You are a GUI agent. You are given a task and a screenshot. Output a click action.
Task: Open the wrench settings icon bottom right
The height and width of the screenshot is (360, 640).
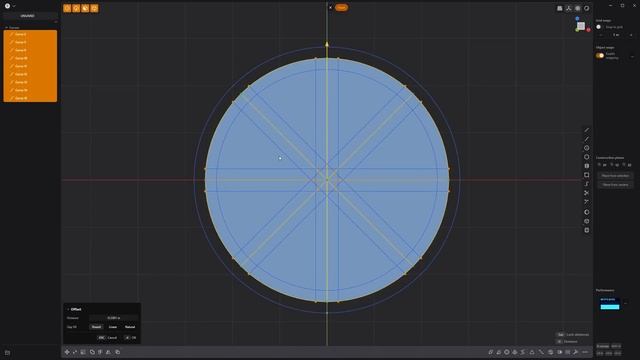coord(576,352)
